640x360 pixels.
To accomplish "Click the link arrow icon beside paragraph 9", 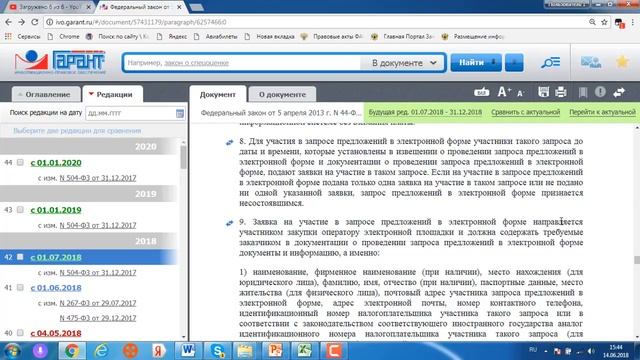I will click(229, 223).
